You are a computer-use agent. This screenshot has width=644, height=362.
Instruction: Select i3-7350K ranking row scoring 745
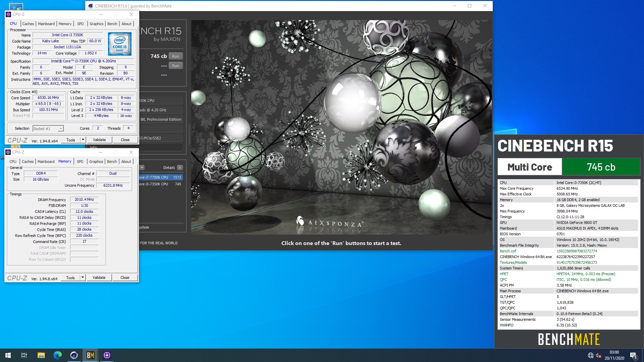pos(161,184)
